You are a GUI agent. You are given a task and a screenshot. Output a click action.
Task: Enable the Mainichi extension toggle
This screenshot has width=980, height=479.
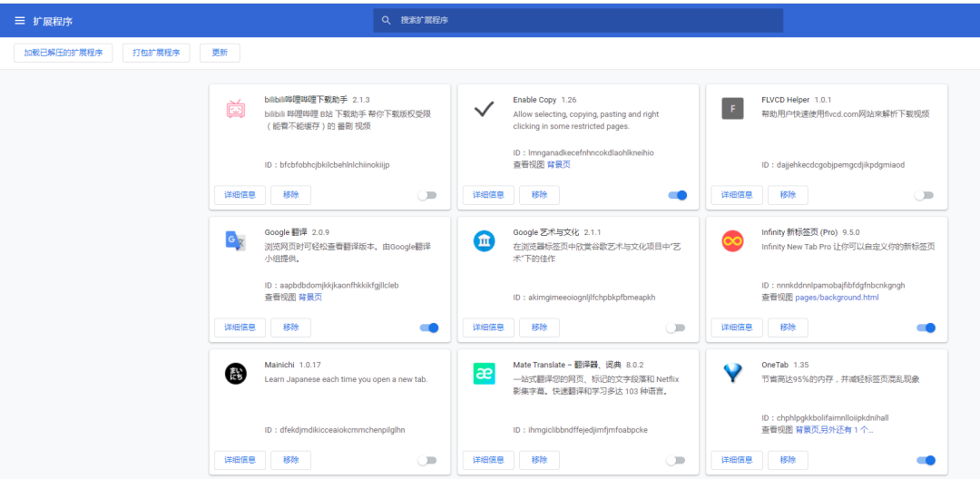coord(427,460)
